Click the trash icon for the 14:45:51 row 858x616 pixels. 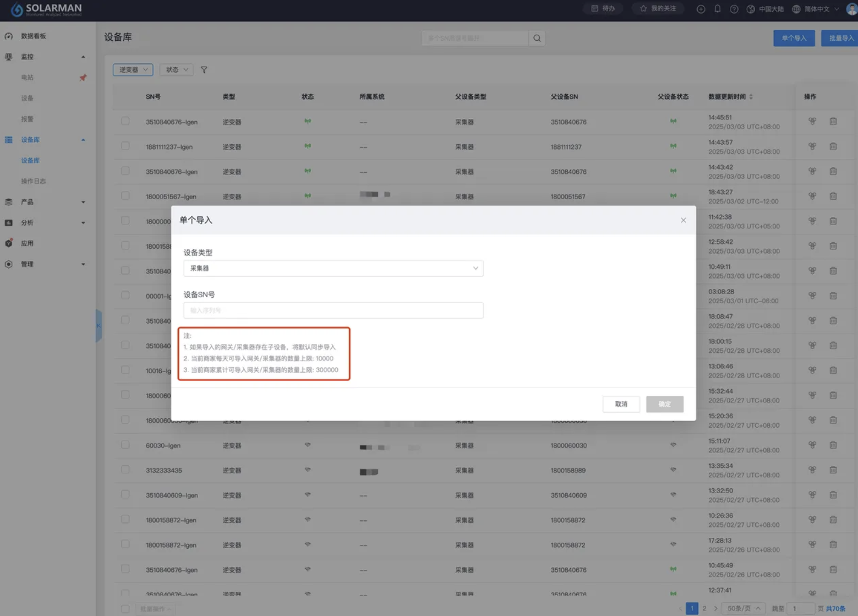[833, 122]
